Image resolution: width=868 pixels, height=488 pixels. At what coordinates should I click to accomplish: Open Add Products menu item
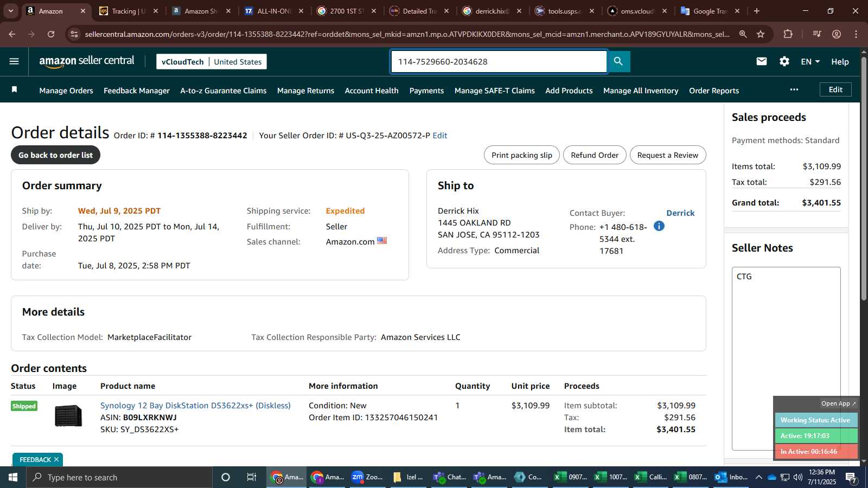(x=569, y=91)
